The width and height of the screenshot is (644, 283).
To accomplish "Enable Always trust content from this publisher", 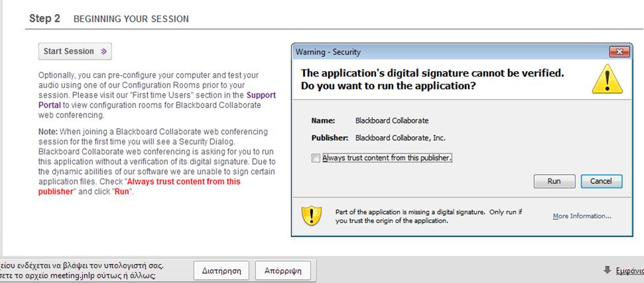I will pyautogui.click(x=316, y=158).
